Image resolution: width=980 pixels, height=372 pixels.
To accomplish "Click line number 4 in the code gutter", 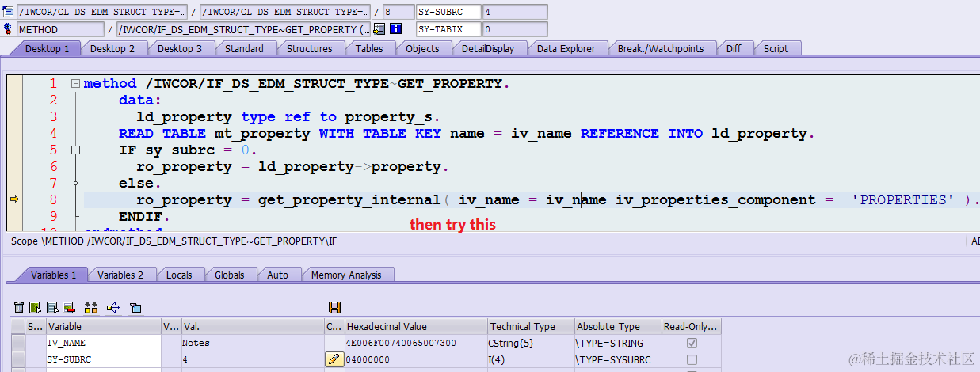I will (53, 133).
